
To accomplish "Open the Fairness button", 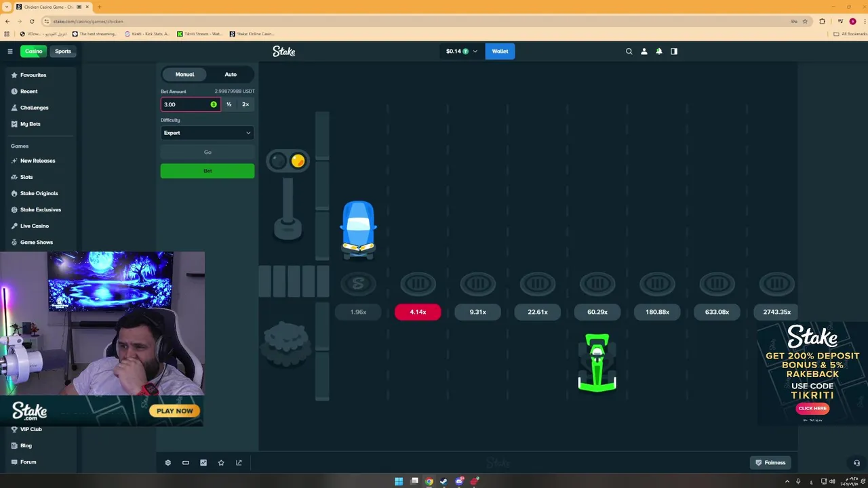I will pyautogui.click(x=770, y=463).
